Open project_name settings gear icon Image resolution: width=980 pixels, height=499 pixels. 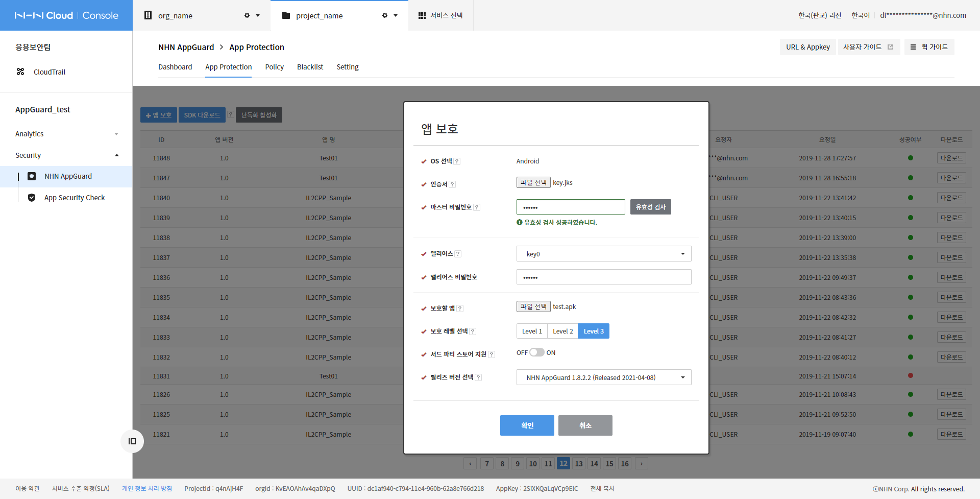tap(385, 15)
